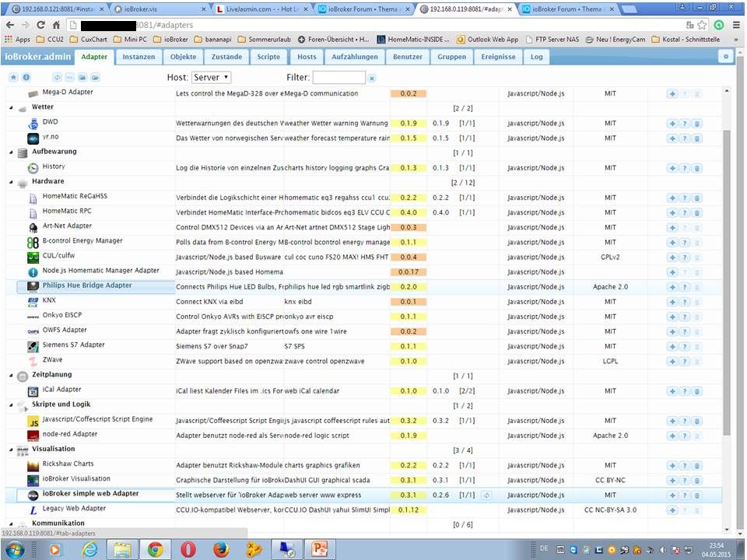Switch to the Instanzen tab

click(x=139, y=57)
